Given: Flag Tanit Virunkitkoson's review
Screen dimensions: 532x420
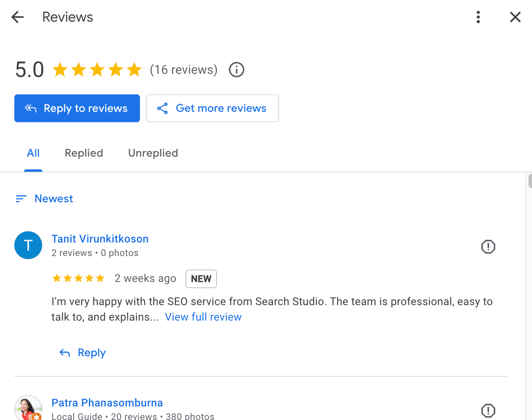Looking at the screenshot, I should pos(488,247).
